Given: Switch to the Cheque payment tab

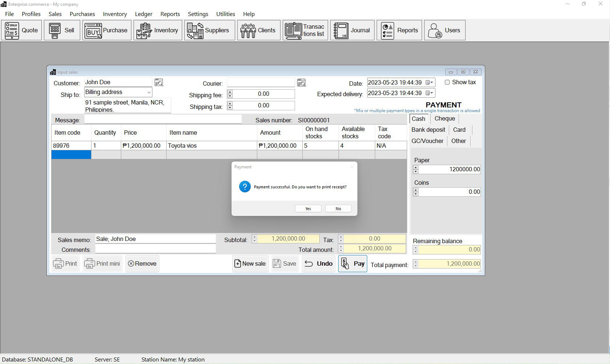Looking at the screenshot, I should pos(444,118).
